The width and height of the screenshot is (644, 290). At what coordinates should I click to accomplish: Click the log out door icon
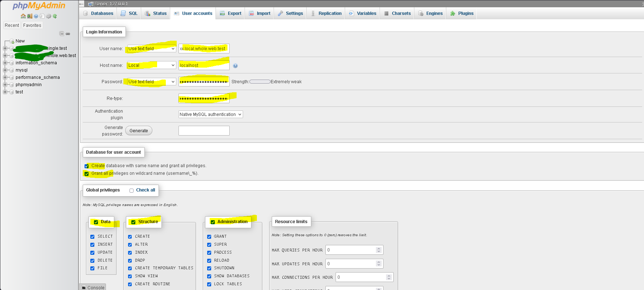(x=29, y=16)
